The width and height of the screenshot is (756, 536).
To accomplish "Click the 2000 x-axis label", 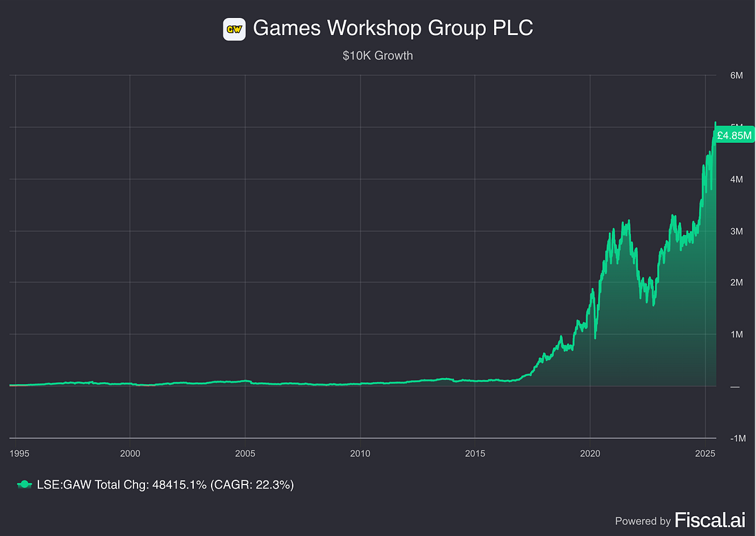I will coord(130,454).
